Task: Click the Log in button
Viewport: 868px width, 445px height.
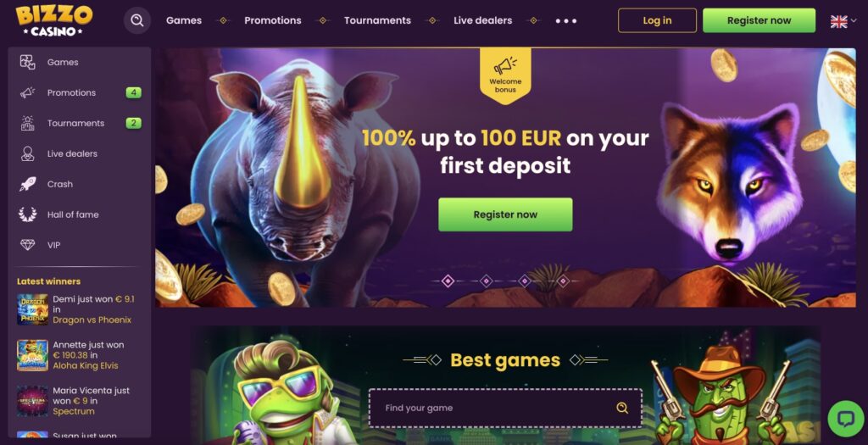Action: 657,20
